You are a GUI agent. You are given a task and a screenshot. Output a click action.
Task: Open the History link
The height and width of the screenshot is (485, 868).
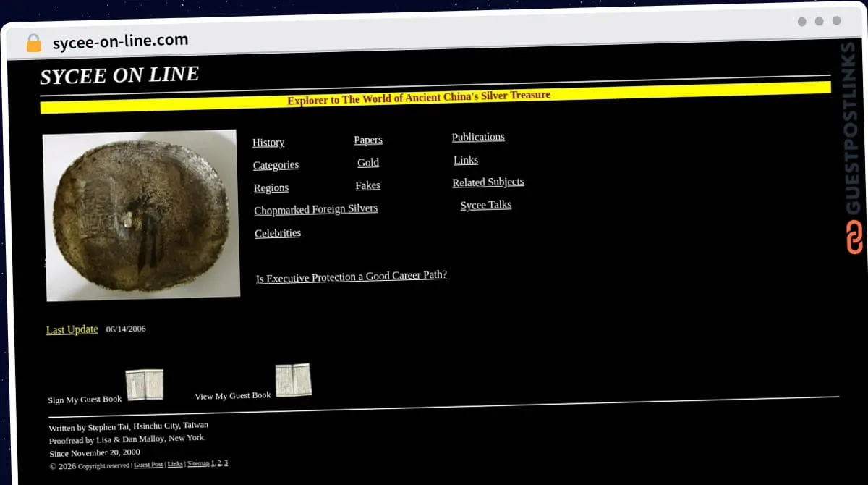click(x=268, y=143)
